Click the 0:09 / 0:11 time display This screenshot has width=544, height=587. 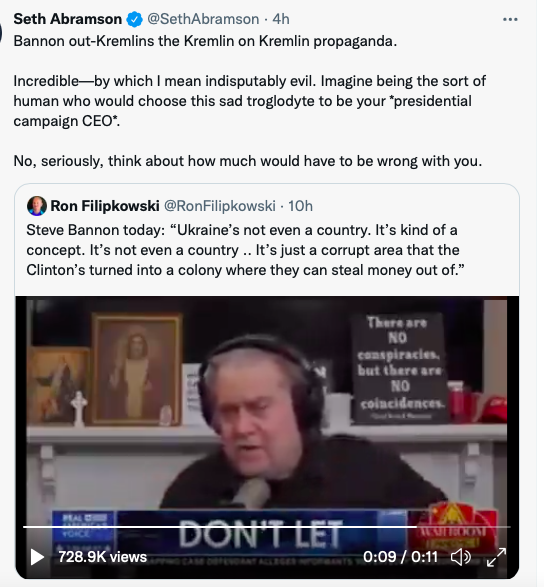tap(400, 557)
